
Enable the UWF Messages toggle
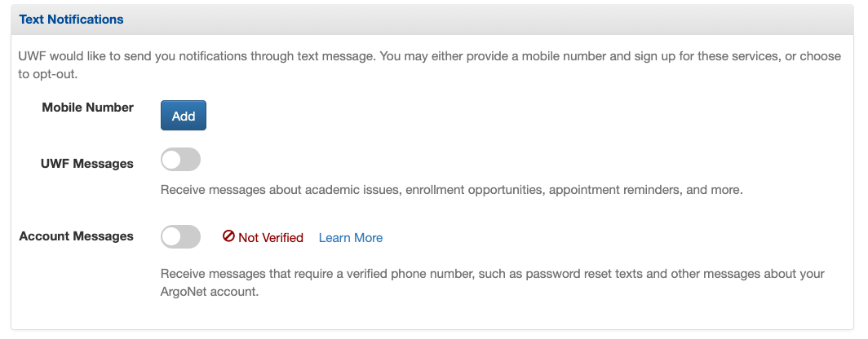180,159
